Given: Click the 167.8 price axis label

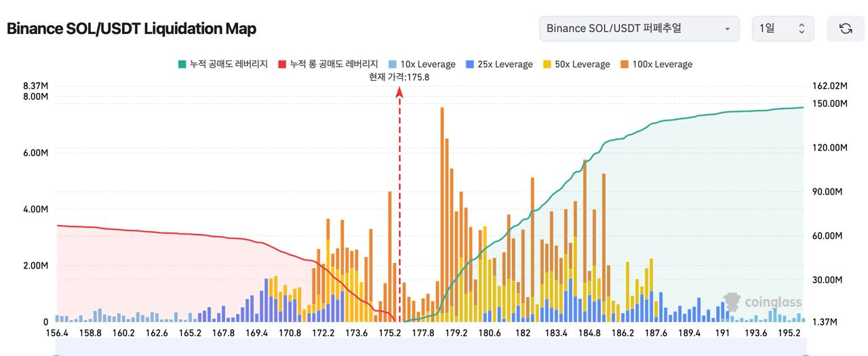Looking at the screenshot, I should (223, 333).
